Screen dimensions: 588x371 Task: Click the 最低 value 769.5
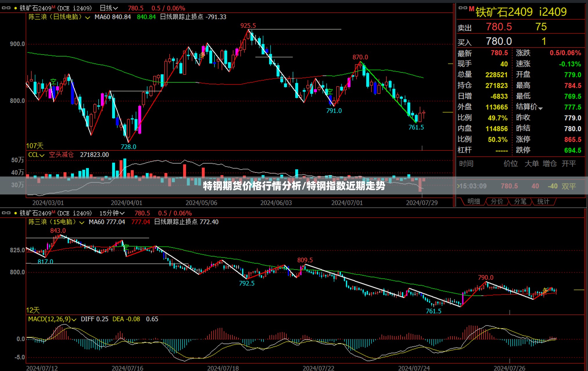pyautogui.click(x=573, y=96)
